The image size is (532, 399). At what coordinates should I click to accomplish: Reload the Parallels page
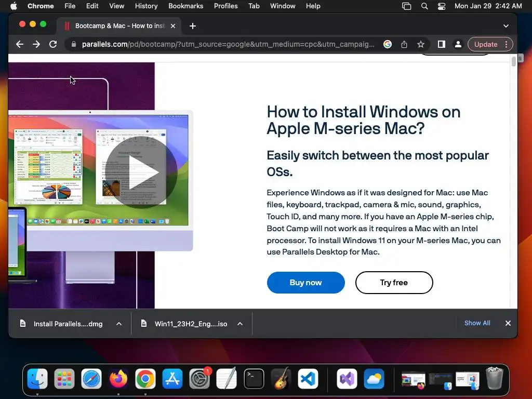click(53, 45)
